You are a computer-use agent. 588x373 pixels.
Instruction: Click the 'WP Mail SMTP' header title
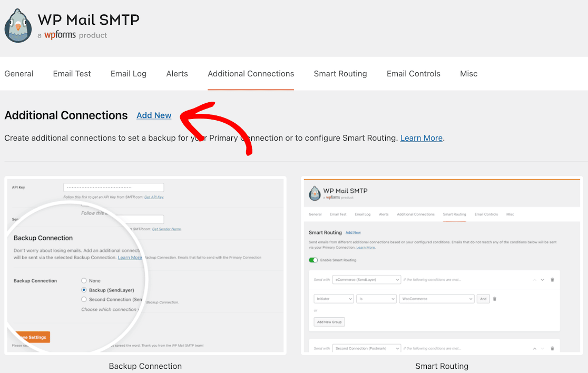click(x=89, y=19)
